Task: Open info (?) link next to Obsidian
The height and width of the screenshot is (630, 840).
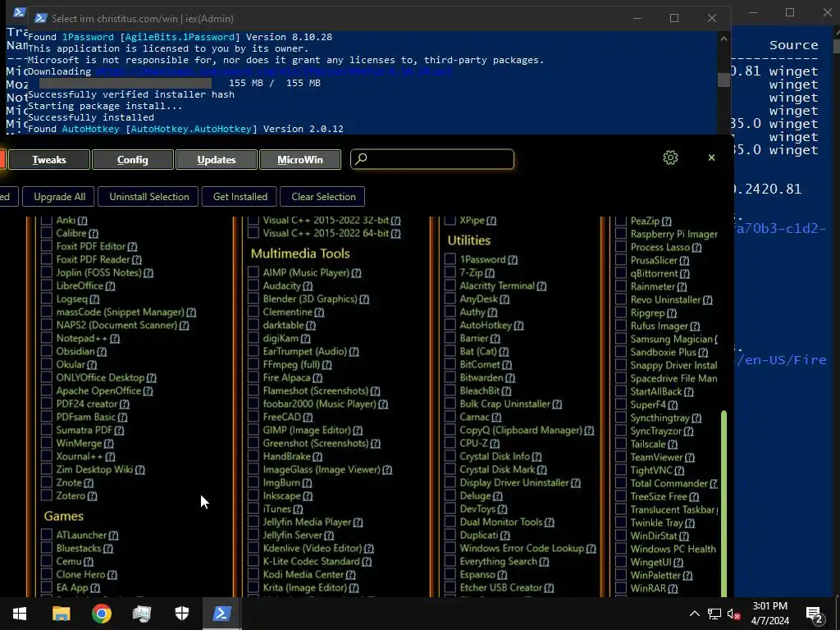Action: click(x=102, y=352)
